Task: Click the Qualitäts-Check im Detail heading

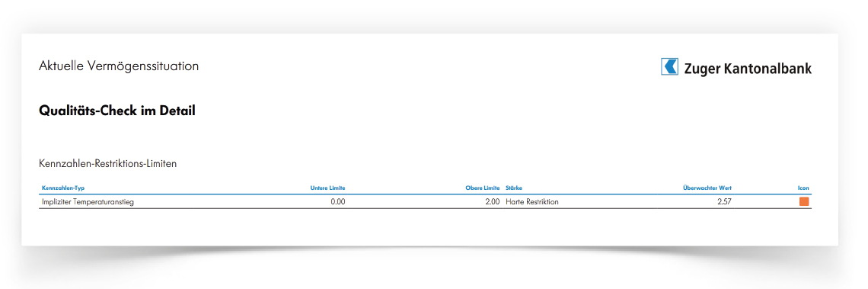Action: [117, 111]
